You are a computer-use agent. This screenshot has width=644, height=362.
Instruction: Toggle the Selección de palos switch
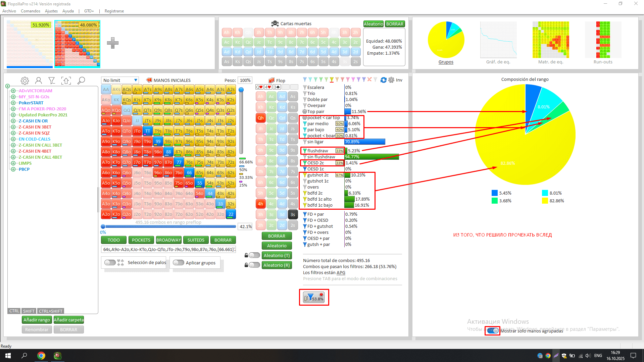coord(110,263)
